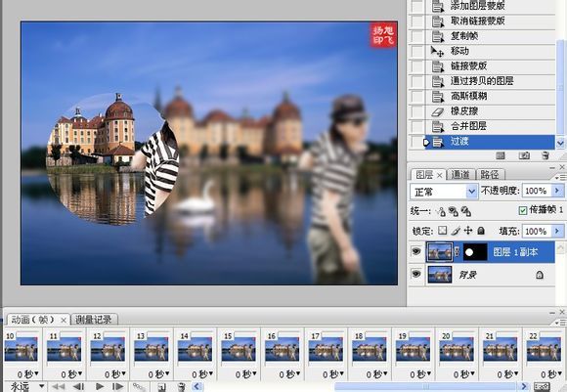The image size is (567, 392).
Task: Go to previous animation frame
Action: click(78, 386)
